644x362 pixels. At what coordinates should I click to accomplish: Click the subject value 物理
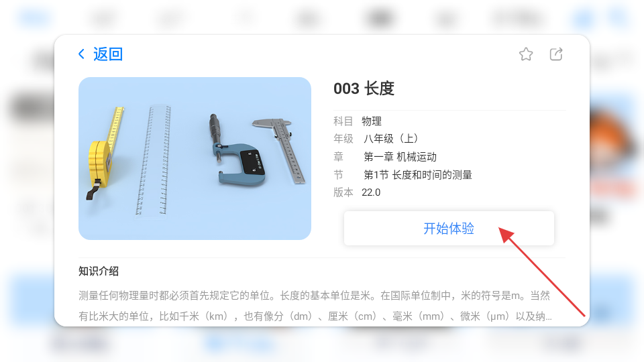371,121
